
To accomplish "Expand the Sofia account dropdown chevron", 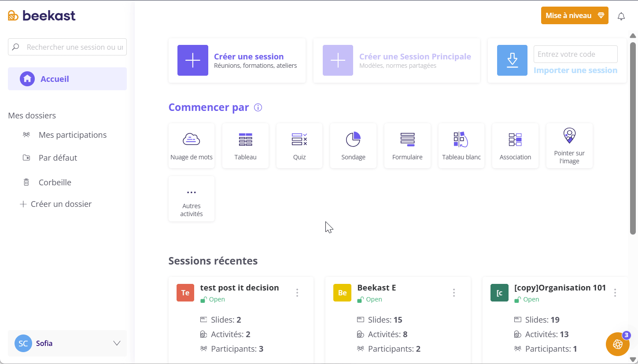I will pyautogui.click(x=117, y=343).
